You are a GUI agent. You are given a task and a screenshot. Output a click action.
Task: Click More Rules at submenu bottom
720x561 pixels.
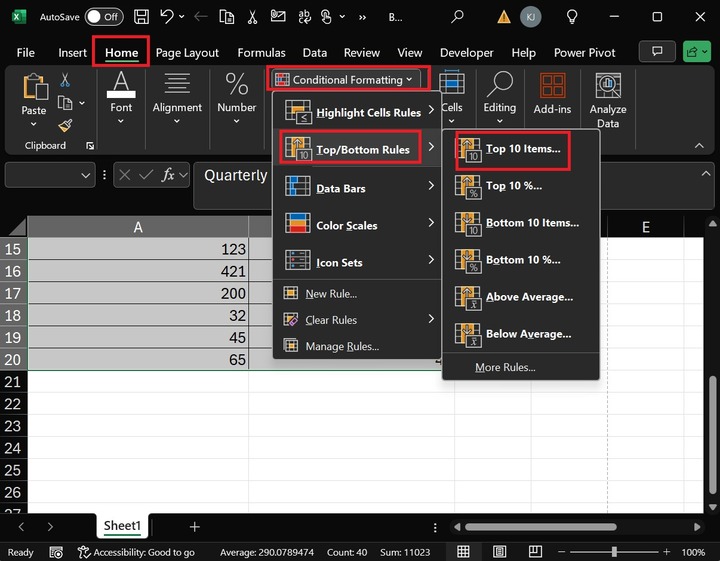point(505,367)
